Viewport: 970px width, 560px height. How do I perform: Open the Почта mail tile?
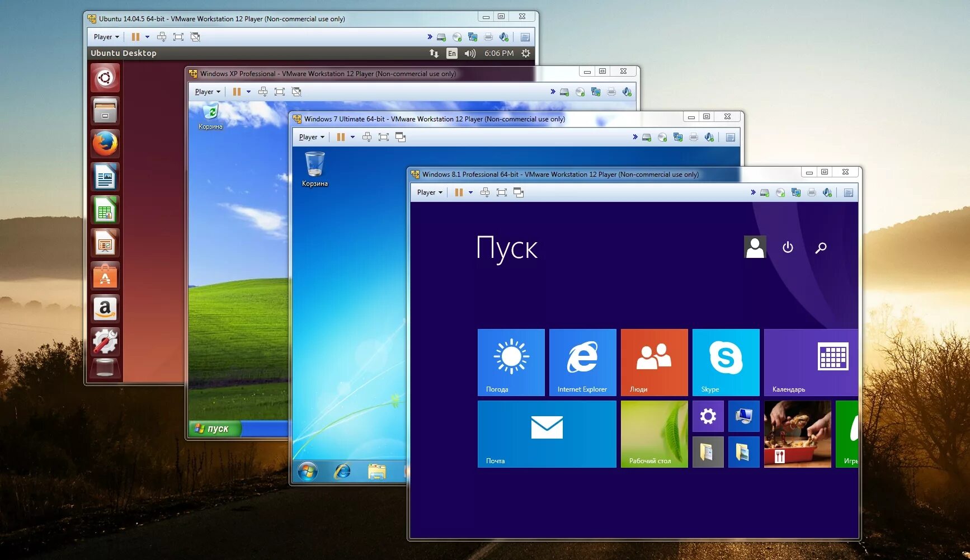point(547,434)
